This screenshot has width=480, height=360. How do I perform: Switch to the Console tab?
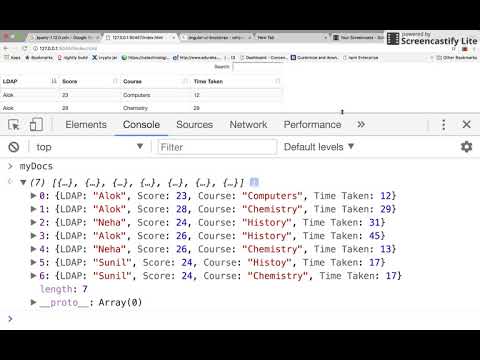pos(141,125)
